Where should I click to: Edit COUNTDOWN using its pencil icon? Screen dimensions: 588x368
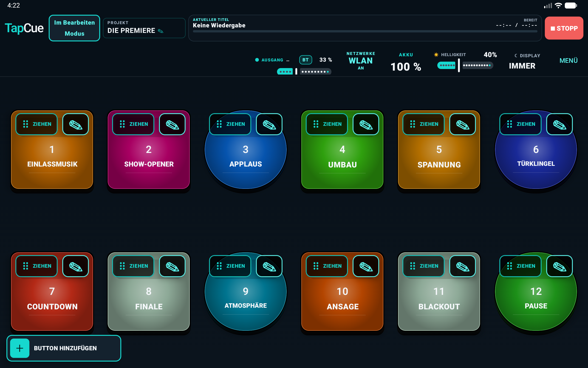pos(76,266)
